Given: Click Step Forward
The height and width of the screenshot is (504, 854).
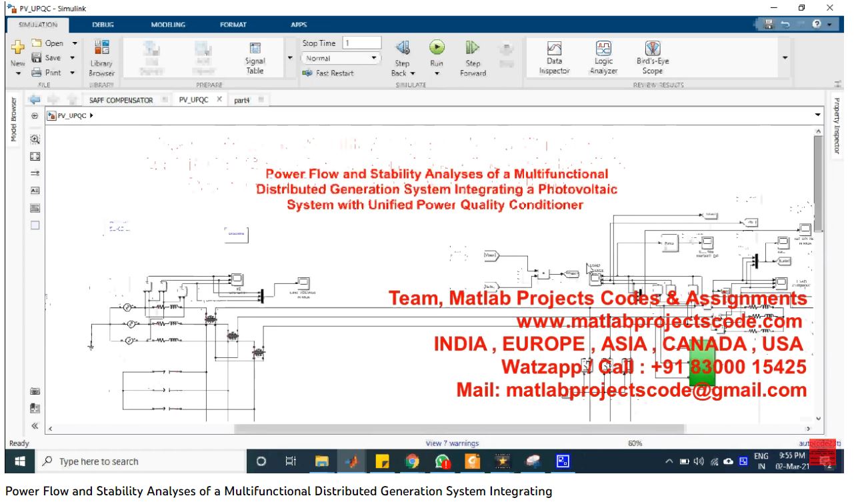Looking at the screenshot, I should (473, 58).
